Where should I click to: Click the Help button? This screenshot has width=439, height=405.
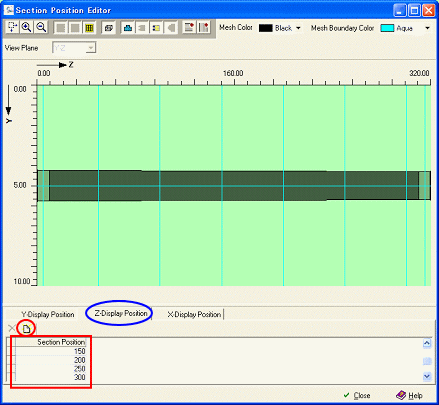(x=409, y=395)
